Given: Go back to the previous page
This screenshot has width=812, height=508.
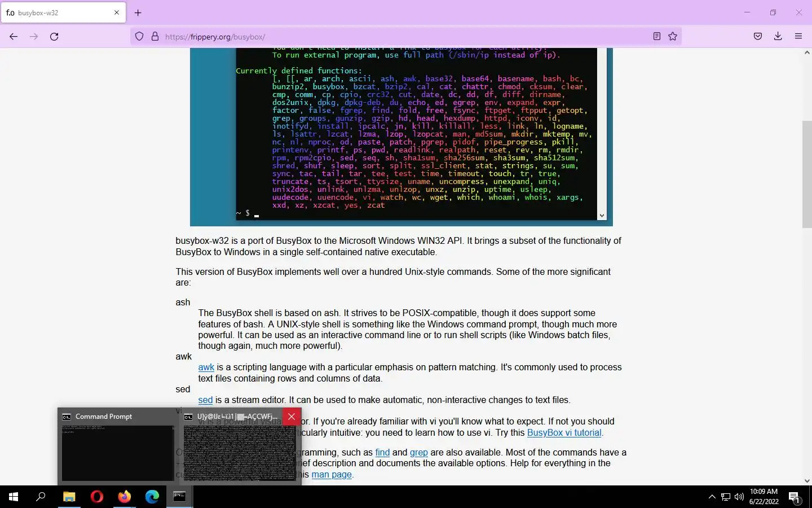Looking at the screenshot, I should pos(14,37).
